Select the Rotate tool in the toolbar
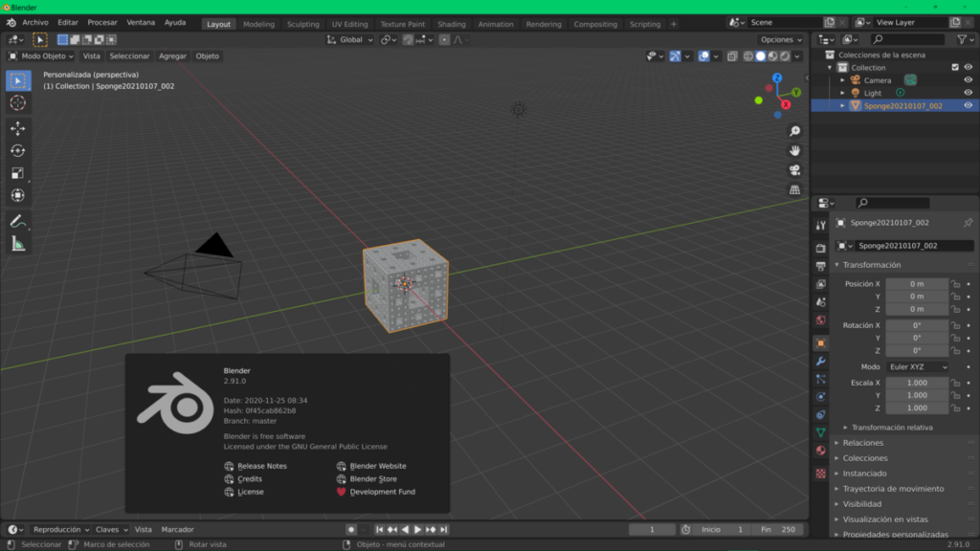Viewport: 980px width, 551px height. click(17, 150)
